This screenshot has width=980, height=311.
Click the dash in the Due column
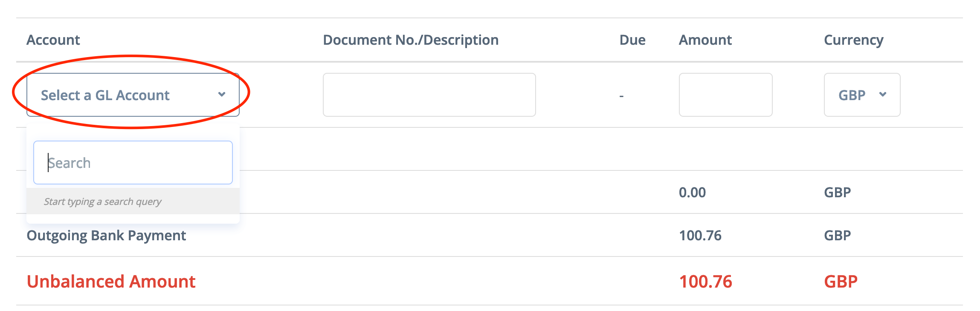(x=621, y=96)
